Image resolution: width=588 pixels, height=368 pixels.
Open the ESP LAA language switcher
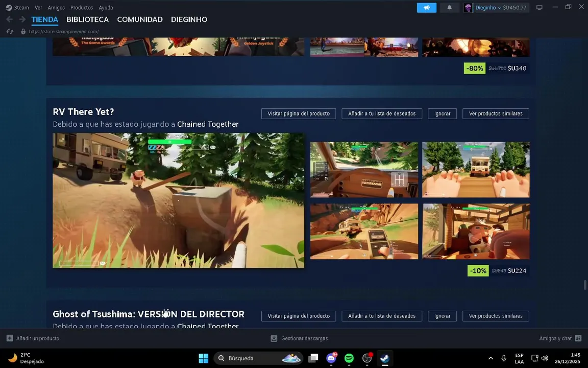pyautogui.click(x=520, y=358)
